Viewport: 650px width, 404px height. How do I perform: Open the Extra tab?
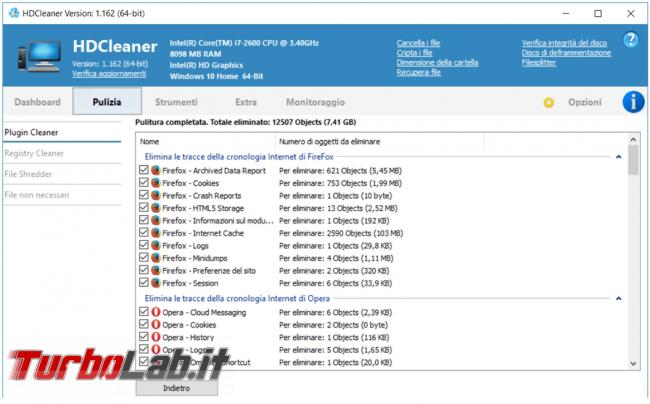point(246,102)
